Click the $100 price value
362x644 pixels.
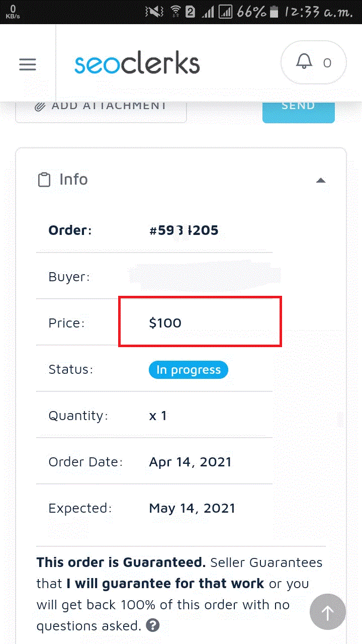[165, 323]
